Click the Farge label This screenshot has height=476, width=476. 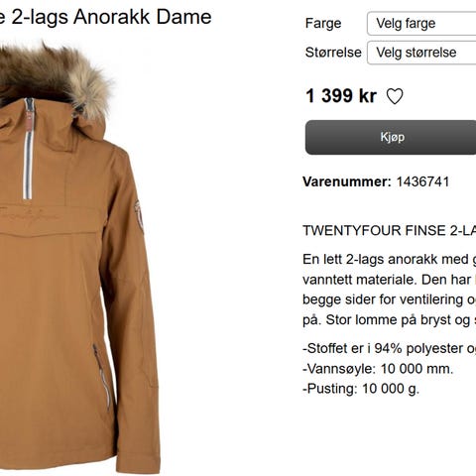tap(323, 24)
